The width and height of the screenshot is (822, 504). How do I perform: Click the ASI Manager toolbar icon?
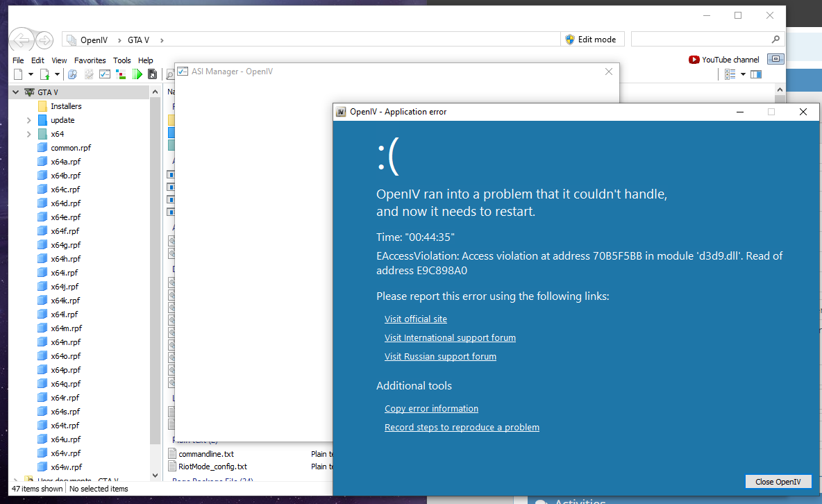click(105, 74)
